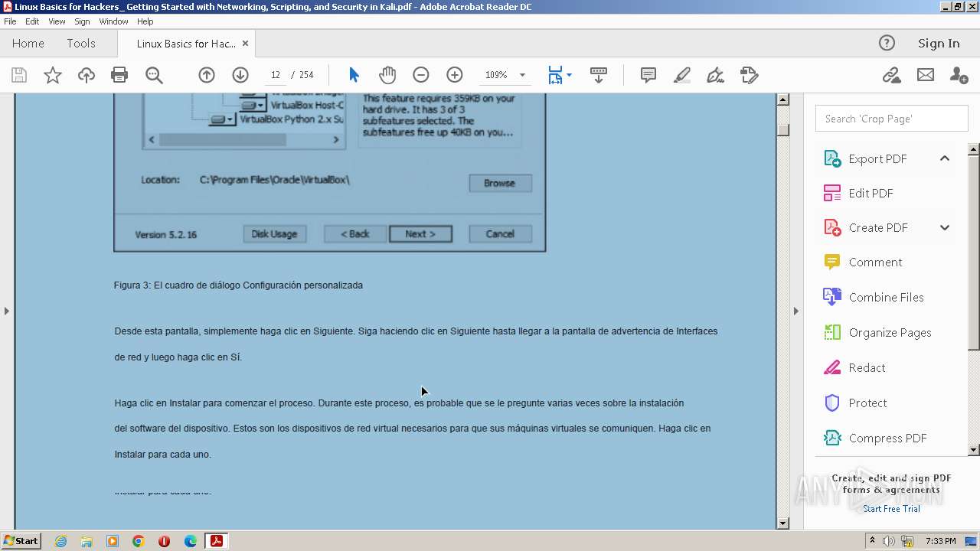980x551 pixels.
Task: Open the Find text magnifier
Action: tap(154, 75)
